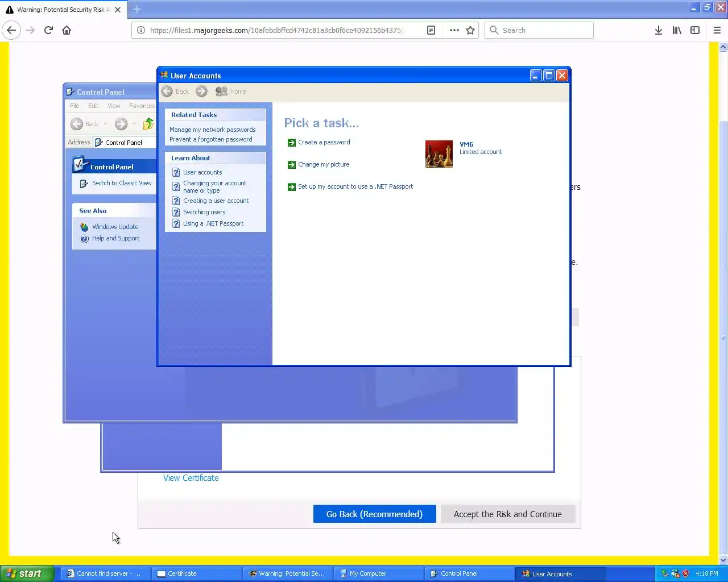Click Control Panel address field
728x582 pixels.
coord(125,142)
